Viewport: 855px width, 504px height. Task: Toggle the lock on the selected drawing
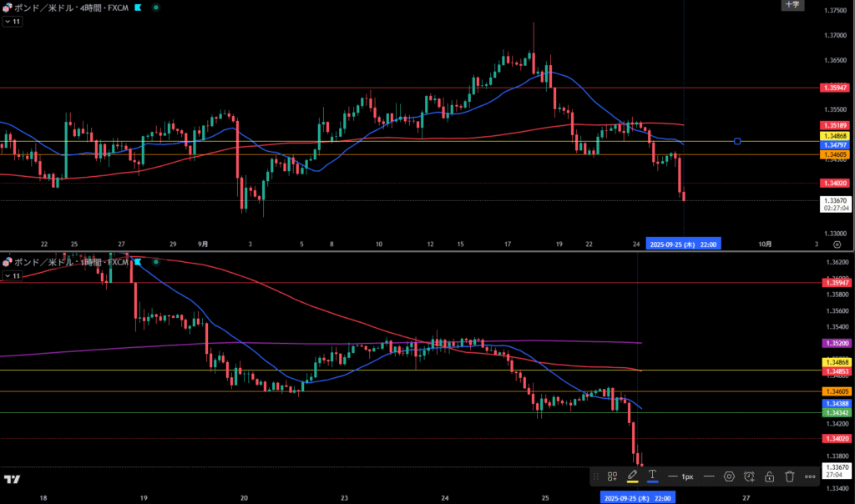(x=769, y=476)
